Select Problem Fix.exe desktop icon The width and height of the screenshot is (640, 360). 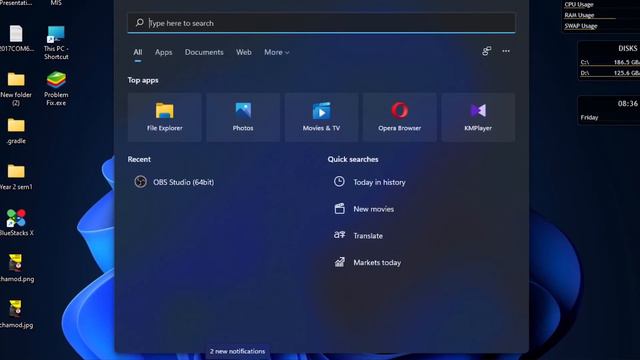[x=56, y=89]
